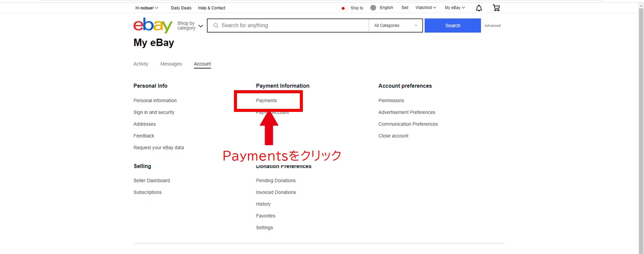Open donation History link
644x254 pixels.
tap(263, 204)
